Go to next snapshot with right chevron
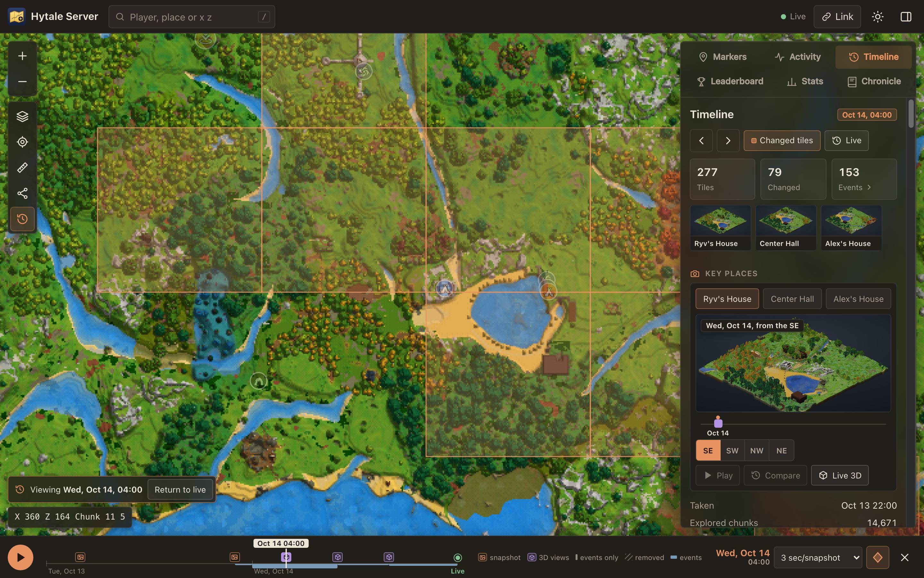This screenshot has height=578, width=924. (728, 141)
